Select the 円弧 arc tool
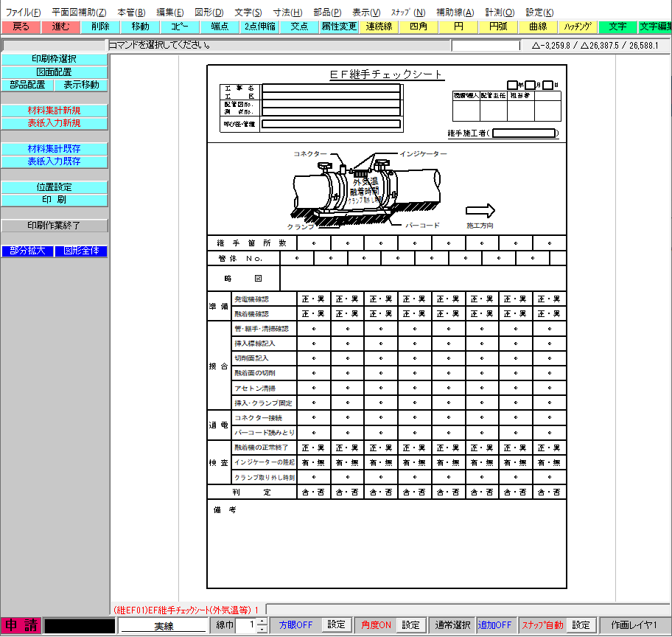 tap(498, 27)
